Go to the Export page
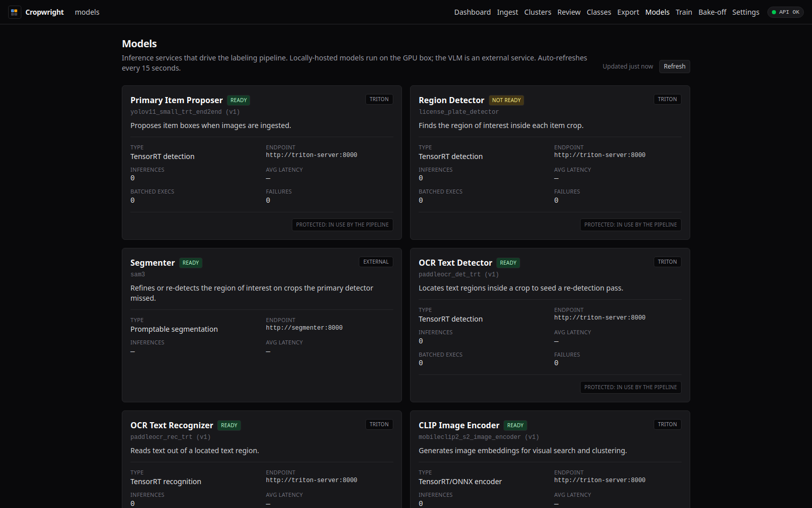812x508 pixels. point(628,12)
